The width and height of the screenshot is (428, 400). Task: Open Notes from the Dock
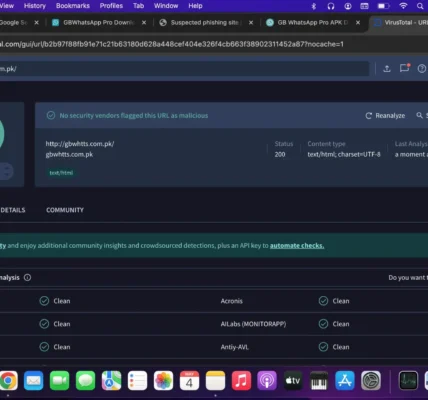215,380
